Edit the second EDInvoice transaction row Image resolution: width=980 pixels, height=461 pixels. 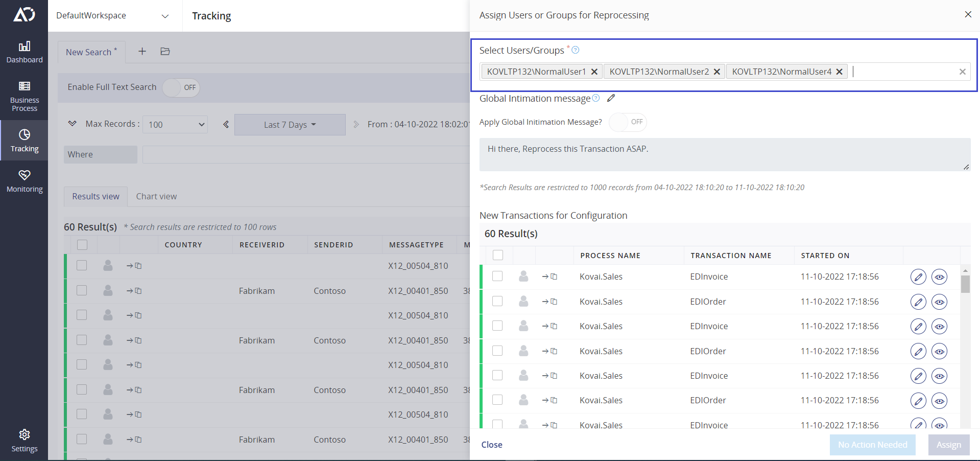[x=918, y=327]
